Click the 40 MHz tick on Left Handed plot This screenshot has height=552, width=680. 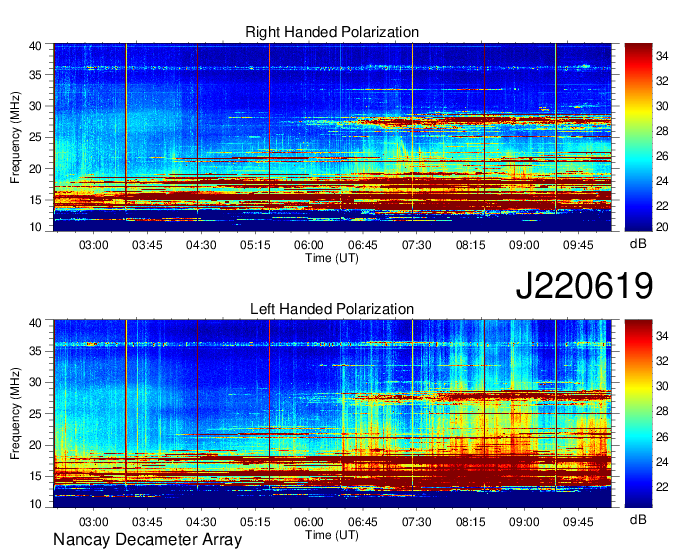(35, 323)
